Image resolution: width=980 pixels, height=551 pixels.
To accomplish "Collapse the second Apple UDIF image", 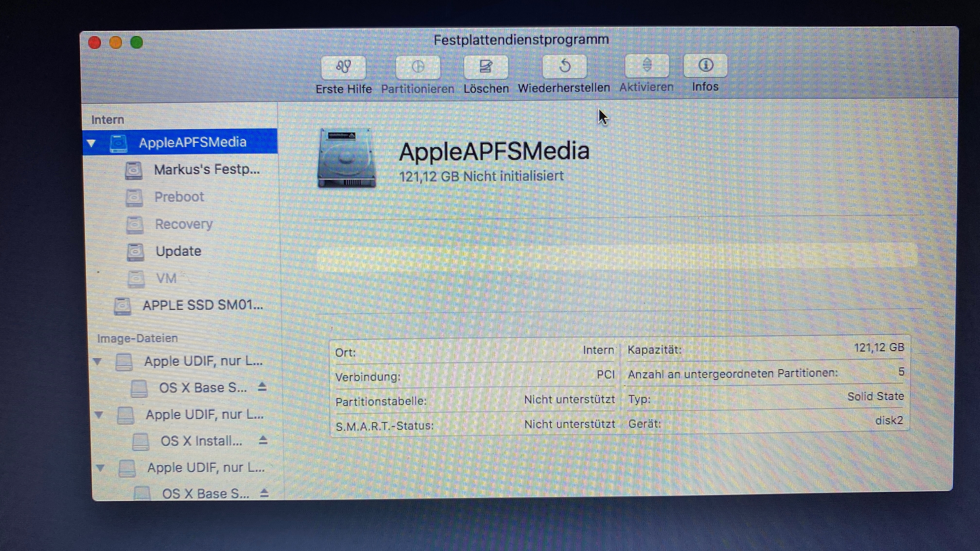I will pos(99,414).
